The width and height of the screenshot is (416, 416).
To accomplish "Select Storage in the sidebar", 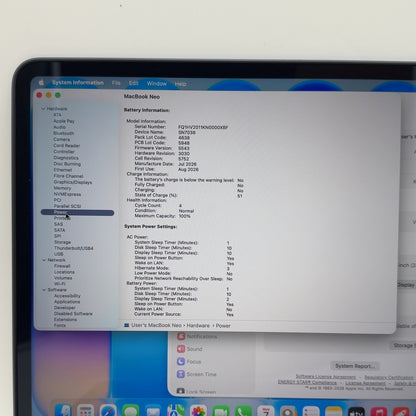I will (x=62, y=242).
